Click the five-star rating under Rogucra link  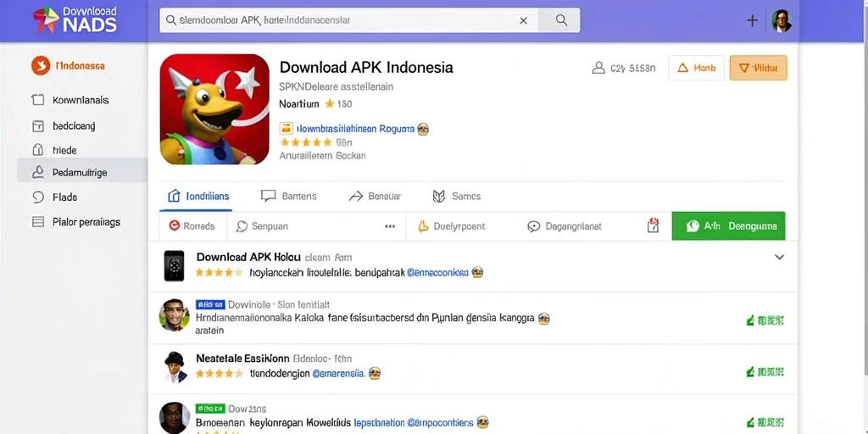[305, 142]
